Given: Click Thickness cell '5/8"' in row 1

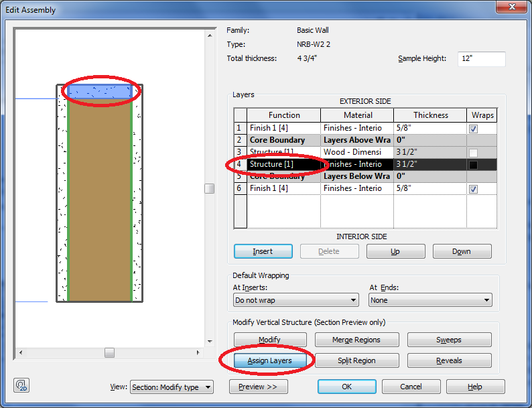Looking at the screenshot, I should tap(430, 128).
